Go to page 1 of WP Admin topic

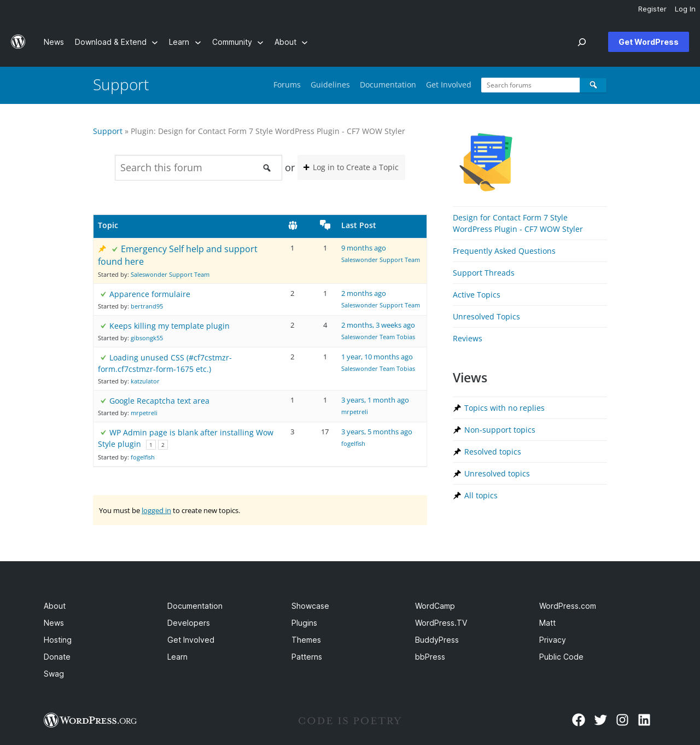pyautogui.click(x=151, y=445)
